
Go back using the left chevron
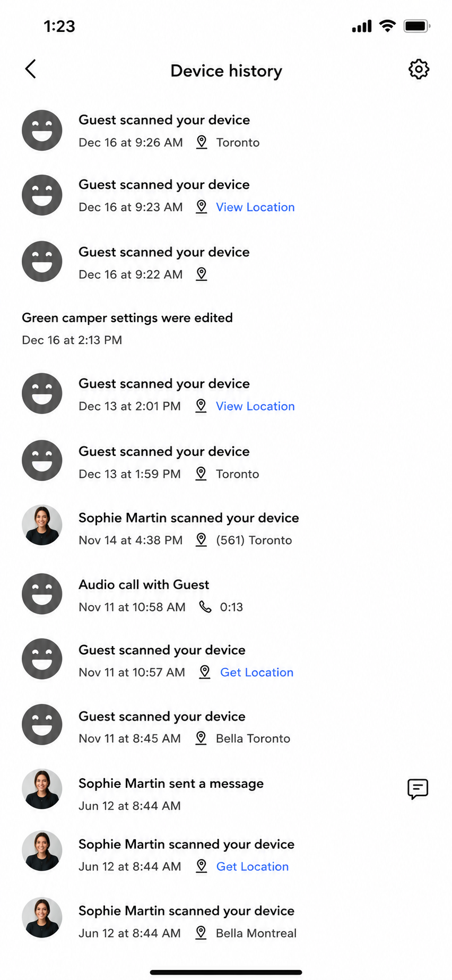pyautogui.click(x=31, y=69)
